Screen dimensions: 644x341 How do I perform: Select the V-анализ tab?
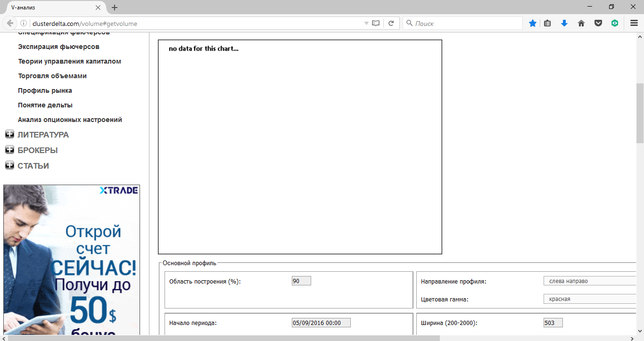(x=54, y=8)
